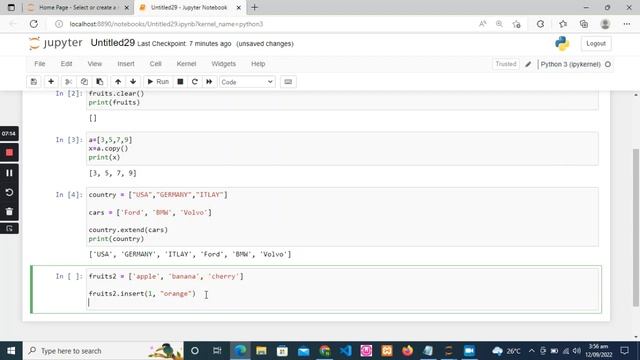Open the notification center icon
Viewport: 640px width, 360px height.
[x=624, y=351]
